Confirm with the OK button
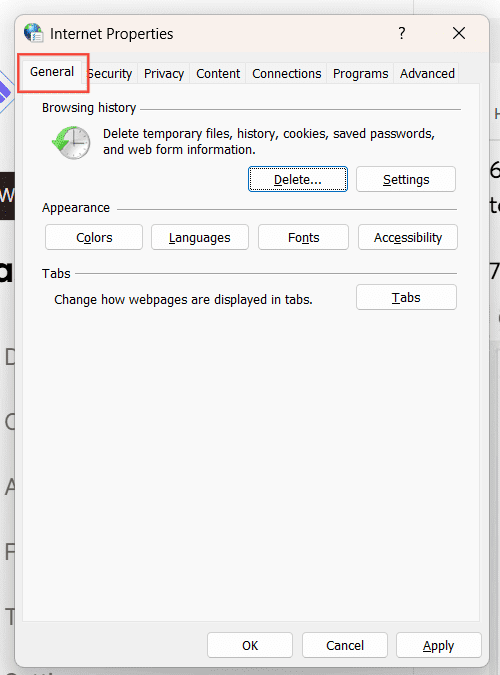This screenshot has height=675, width=500. click(250, 645)
